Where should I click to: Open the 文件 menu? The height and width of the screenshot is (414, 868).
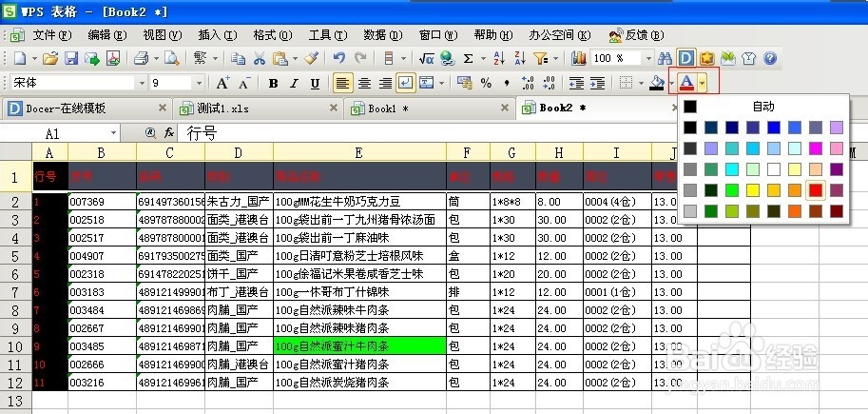point(52,35)
